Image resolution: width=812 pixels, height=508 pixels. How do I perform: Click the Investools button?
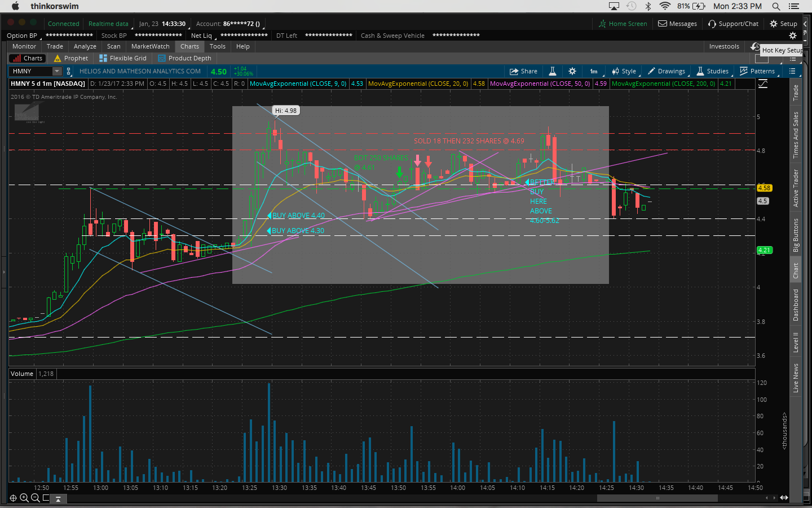click(724, 46)
